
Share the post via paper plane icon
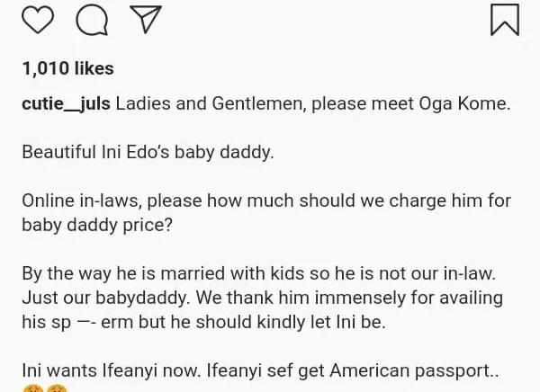click(144, 19)
